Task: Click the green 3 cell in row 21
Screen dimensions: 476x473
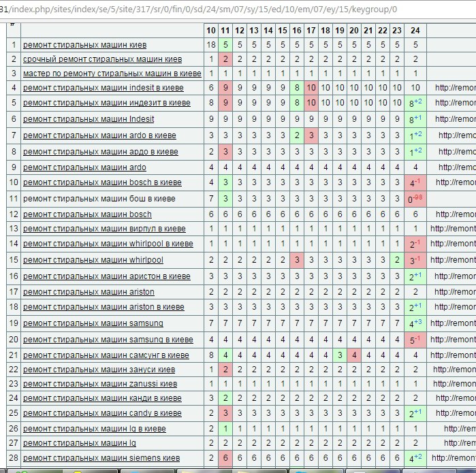Action: [x=340, y=355]
